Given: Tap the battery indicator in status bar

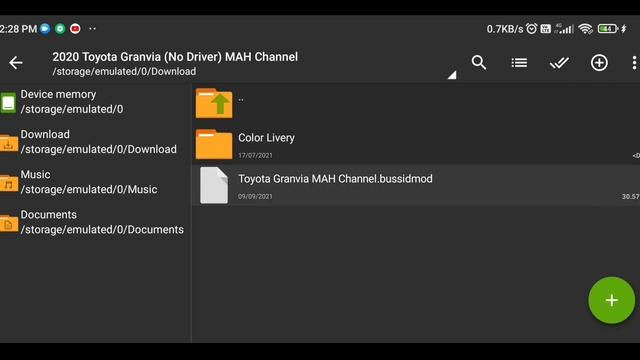Looking at the screenshot, I should tap(608, 29).
